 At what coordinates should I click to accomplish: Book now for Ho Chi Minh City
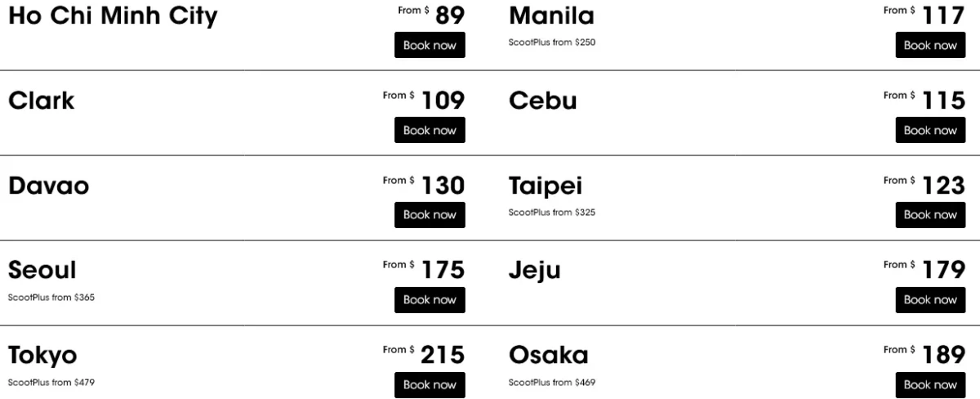pyautogui.click(x=430, y=45)
